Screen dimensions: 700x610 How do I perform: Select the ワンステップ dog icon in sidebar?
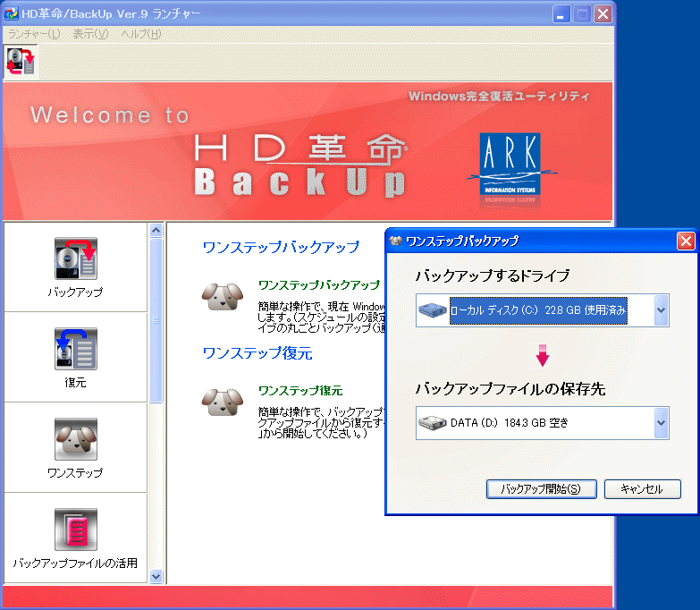click(76, 439)
